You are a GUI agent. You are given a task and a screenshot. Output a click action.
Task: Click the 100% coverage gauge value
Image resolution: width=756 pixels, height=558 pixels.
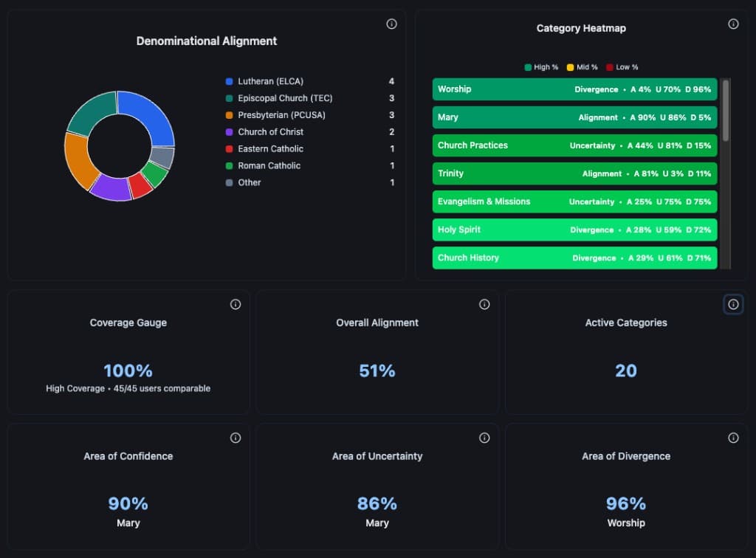pyautogui.click(x=128, y=371)
